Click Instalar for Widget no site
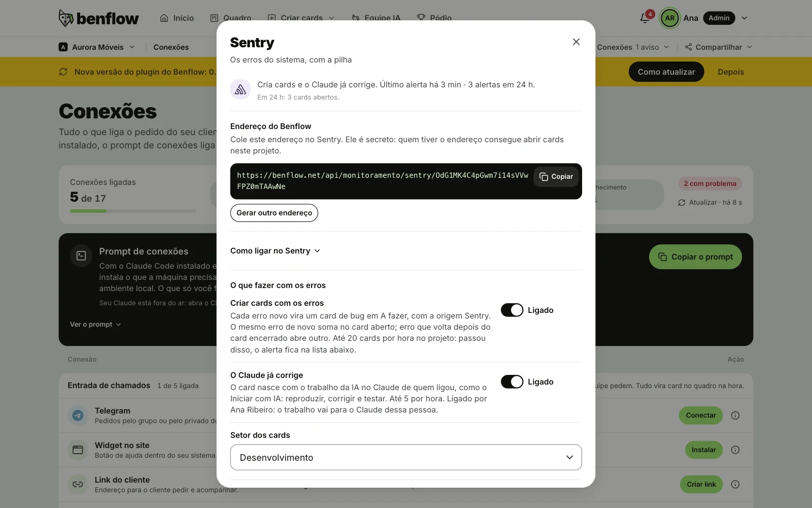 click(x=703, y=450)
